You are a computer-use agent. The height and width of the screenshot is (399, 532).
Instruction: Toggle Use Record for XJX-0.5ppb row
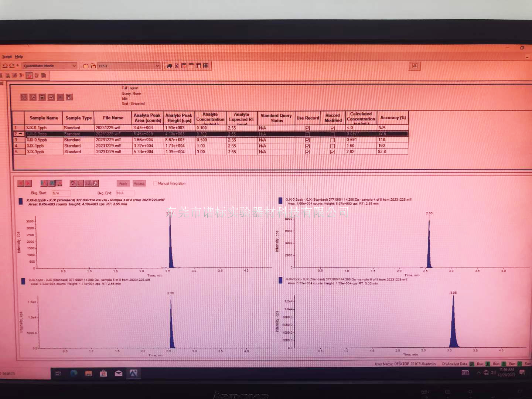coord(307,140)
